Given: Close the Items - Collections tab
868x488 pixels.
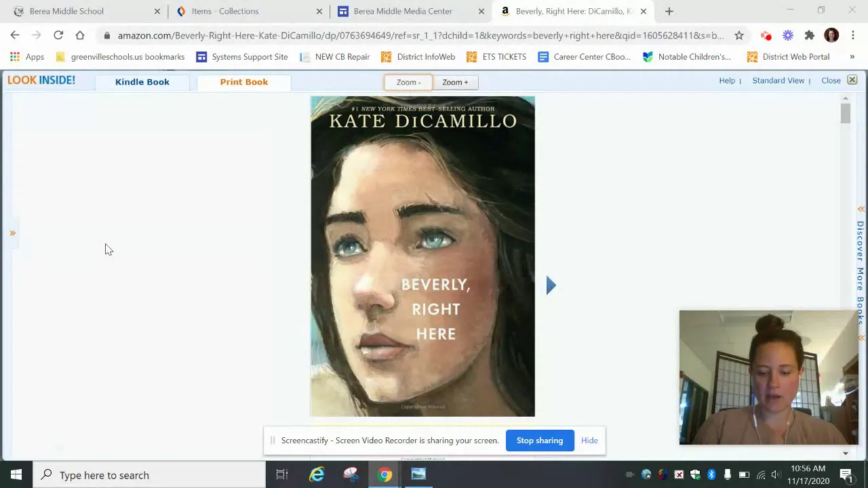Looking at the screenshot, I should 319,12.
